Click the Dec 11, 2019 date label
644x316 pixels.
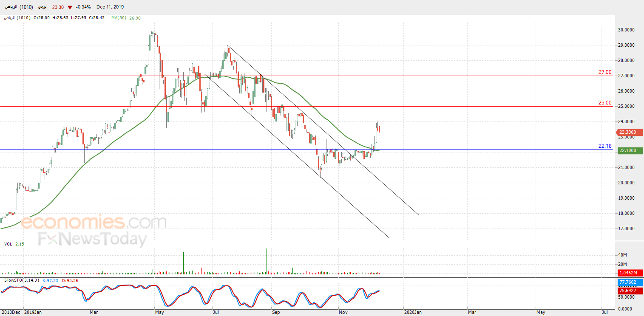tap(111, 7)
